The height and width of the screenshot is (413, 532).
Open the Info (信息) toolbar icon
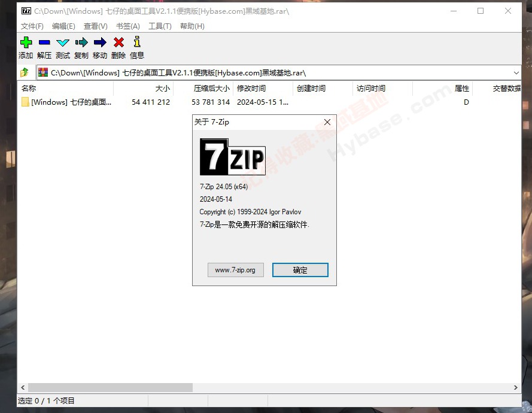(x=136, y=42)
